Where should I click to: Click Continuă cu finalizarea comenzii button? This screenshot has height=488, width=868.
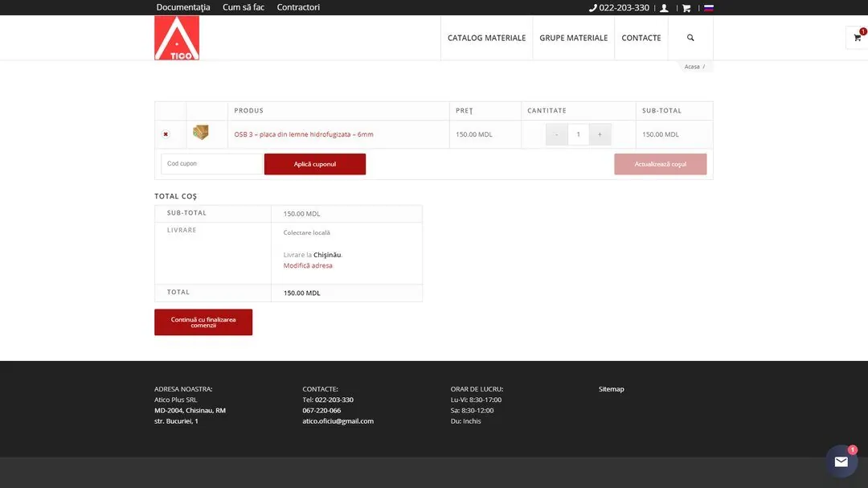coord(203,322)
